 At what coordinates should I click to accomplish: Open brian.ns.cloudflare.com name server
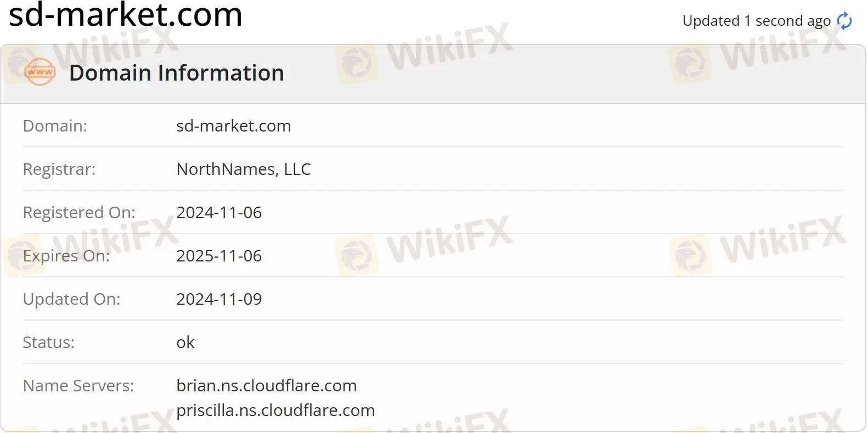(x=266, y=385)
